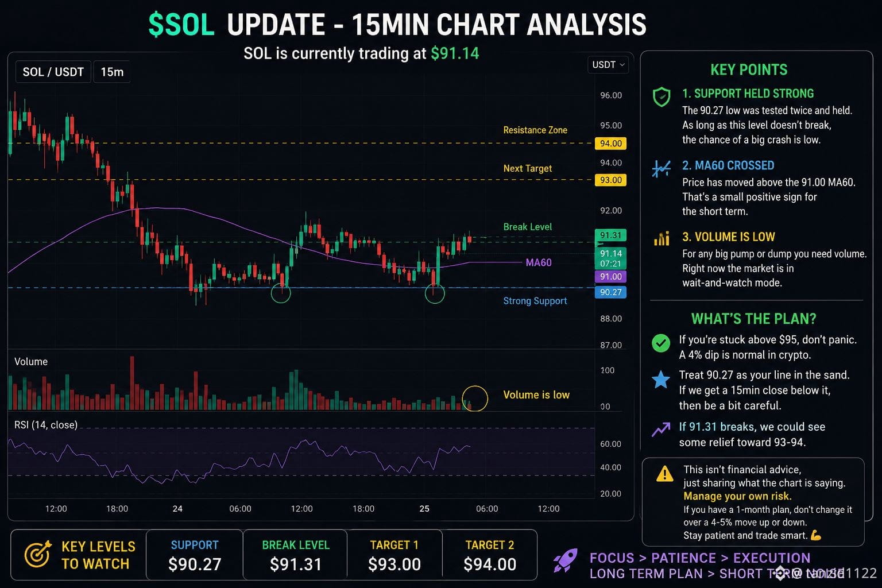Click the MA60 Crossed line-cross icon
The width and height of the screenshot is (882, 588).
[x=661, y=168]
